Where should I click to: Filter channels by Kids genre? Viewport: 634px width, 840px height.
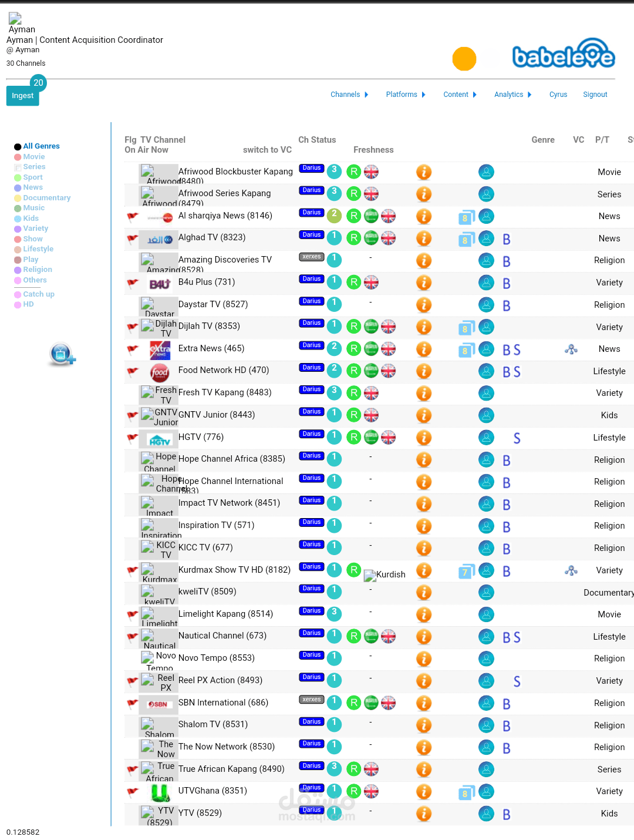pos(31,219)
